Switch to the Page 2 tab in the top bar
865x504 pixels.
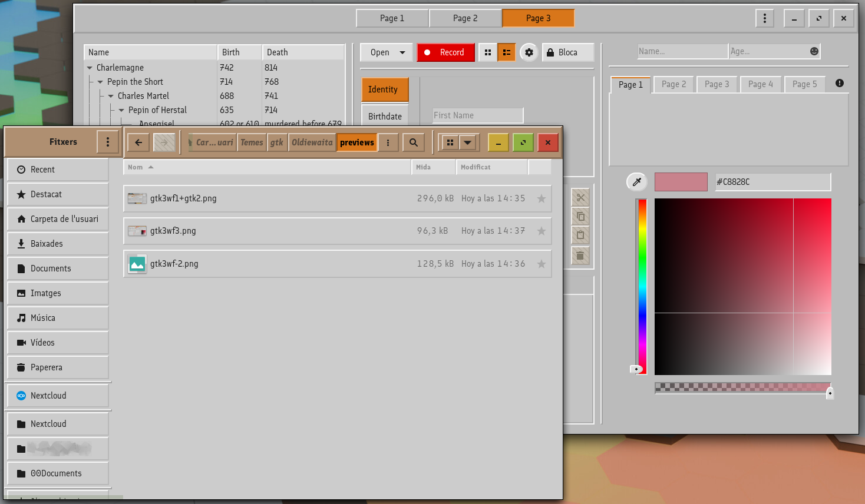click(x=465, y=18)
